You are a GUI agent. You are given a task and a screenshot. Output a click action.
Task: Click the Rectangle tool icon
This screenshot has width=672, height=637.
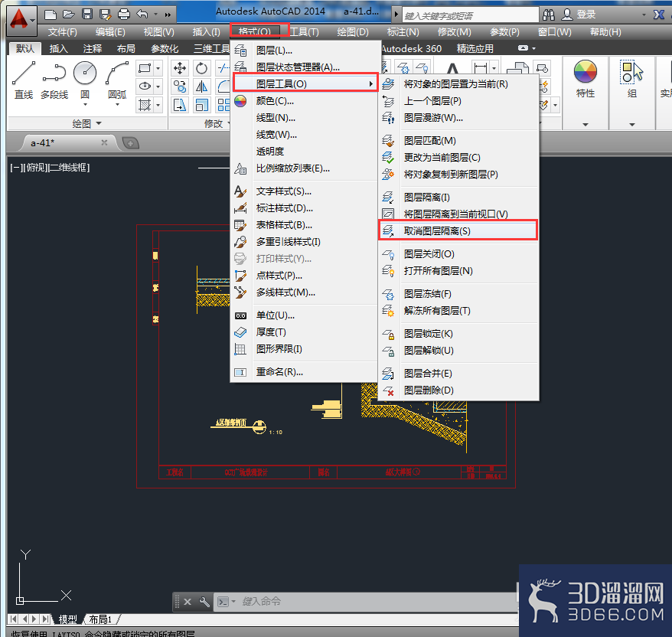(x=145, y=68)
